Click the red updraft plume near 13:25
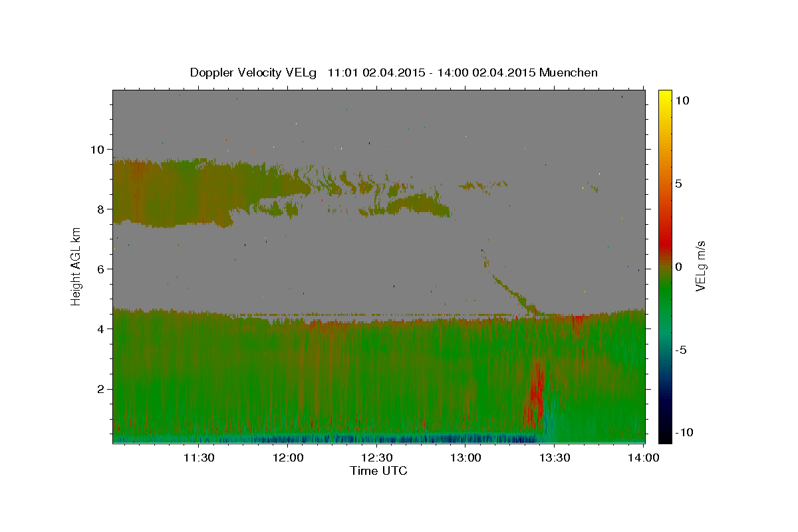Viewport: 798px width, 532px height. pyautogui.click(x=535, y=396)
